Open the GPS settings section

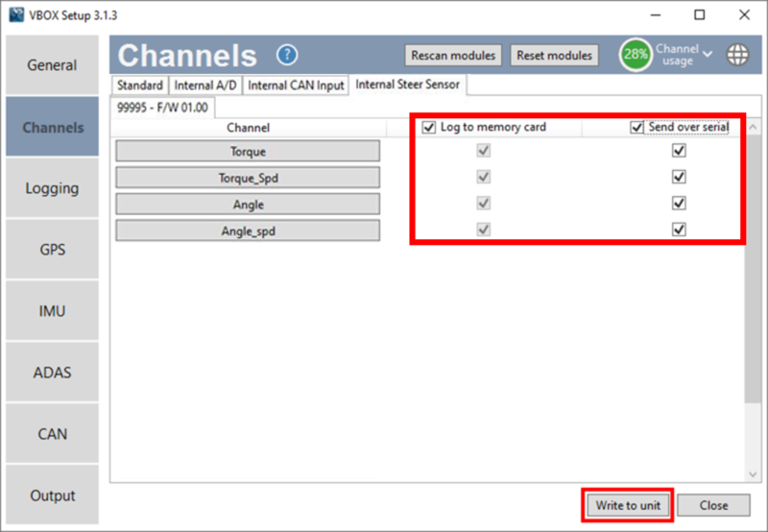pos(52,250)
